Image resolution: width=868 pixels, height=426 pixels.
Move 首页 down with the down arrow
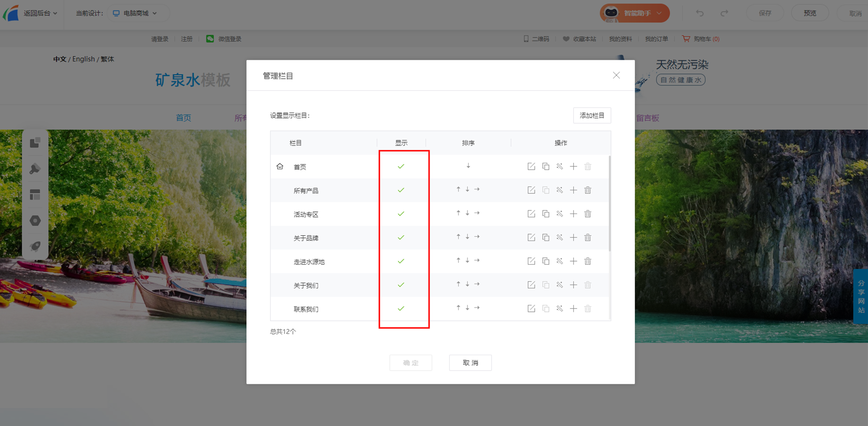pyautogui.click(x=468, y=166)
